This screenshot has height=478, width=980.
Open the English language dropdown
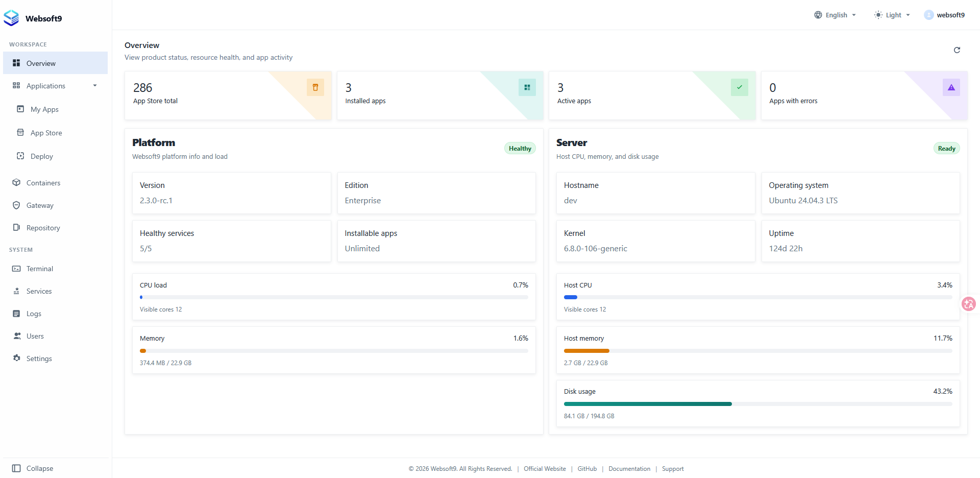pos(835,15)
